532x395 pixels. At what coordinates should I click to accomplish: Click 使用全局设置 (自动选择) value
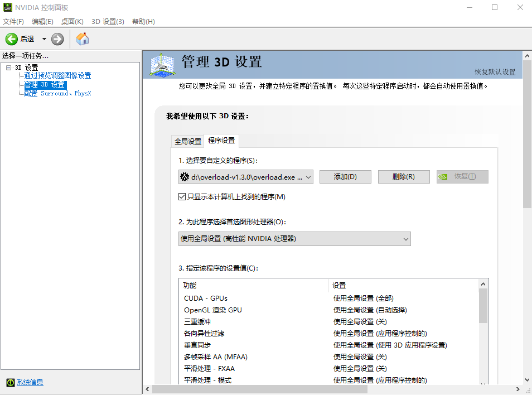(370, 310)
